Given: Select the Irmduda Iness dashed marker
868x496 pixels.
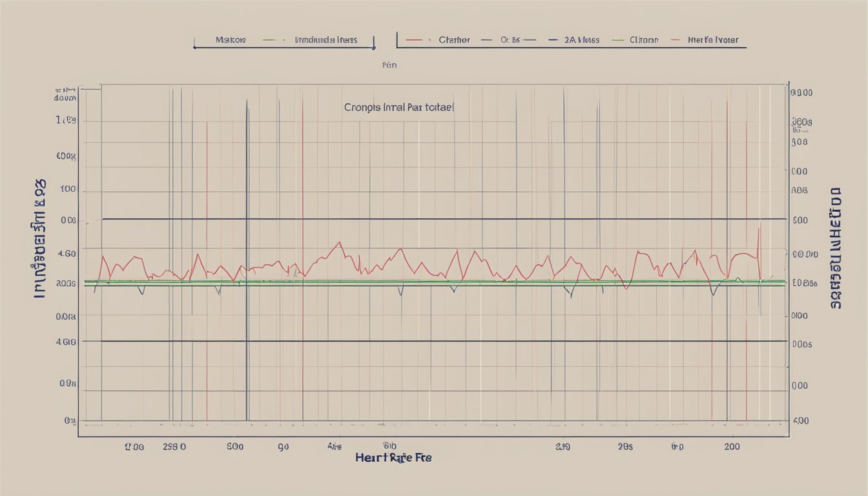Looking at the screenshot, I should coord(282,39).
